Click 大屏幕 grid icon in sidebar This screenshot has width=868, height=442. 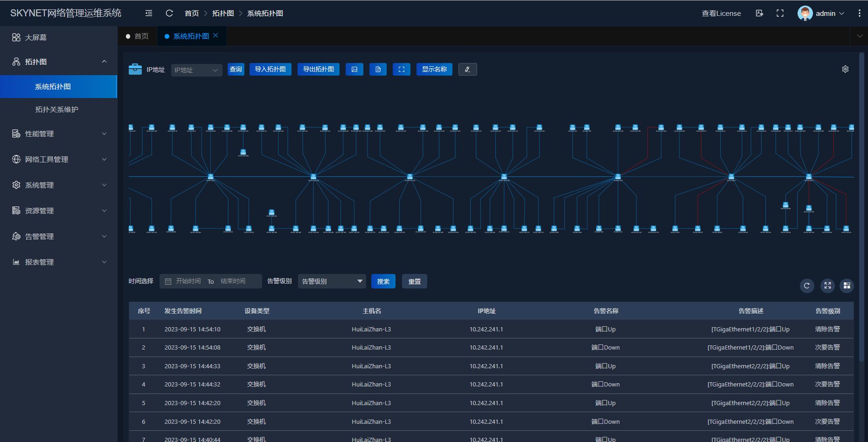coord(16,37)
